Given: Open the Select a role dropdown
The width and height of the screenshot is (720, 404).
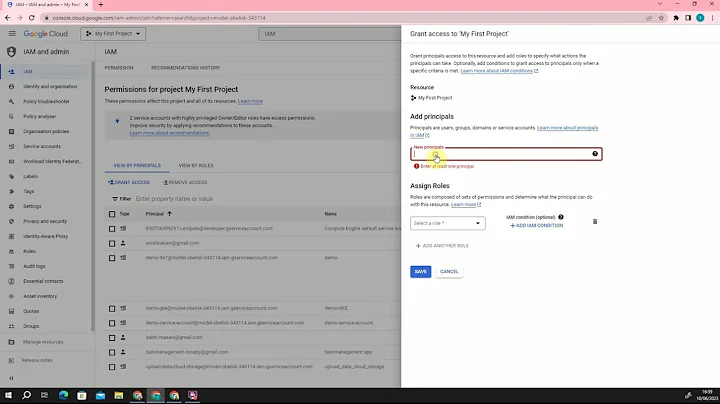Looking at the screenshot, I should click(448, 223).
